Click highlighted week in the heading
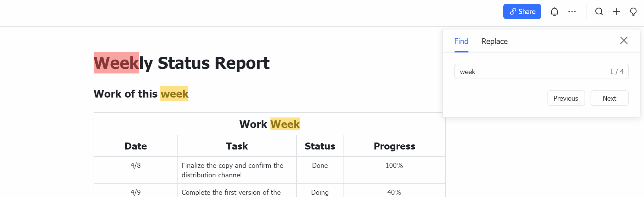 [x=174, y=94]
